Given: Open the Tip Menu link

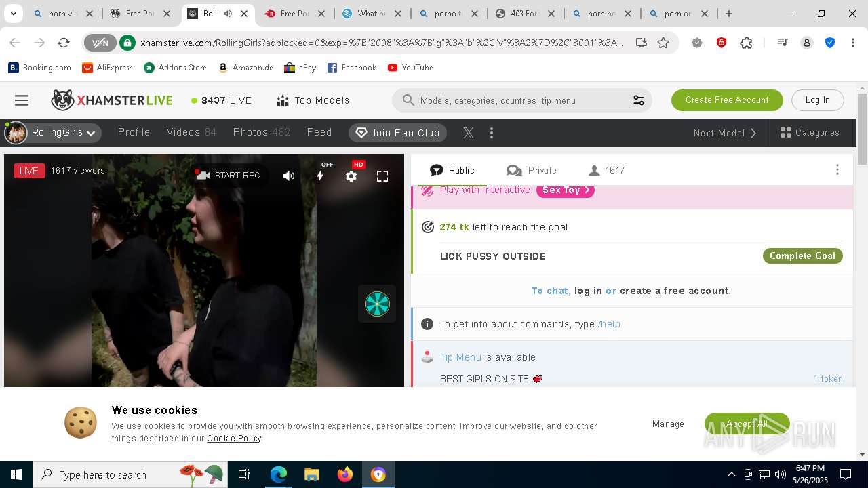Looking at the screenshot, I should [x=460, y=357].
